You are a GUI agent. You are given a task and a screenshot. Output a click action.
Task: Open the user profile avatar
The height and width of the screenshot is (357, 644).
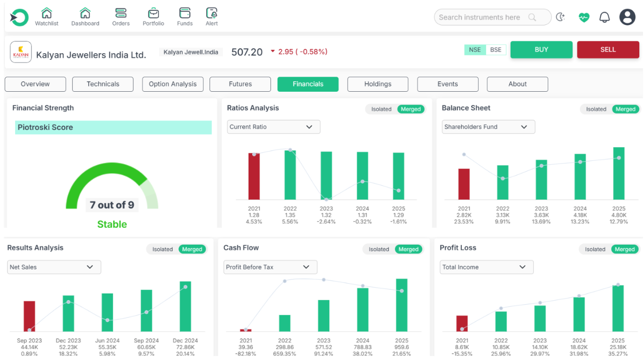(627, 17)
